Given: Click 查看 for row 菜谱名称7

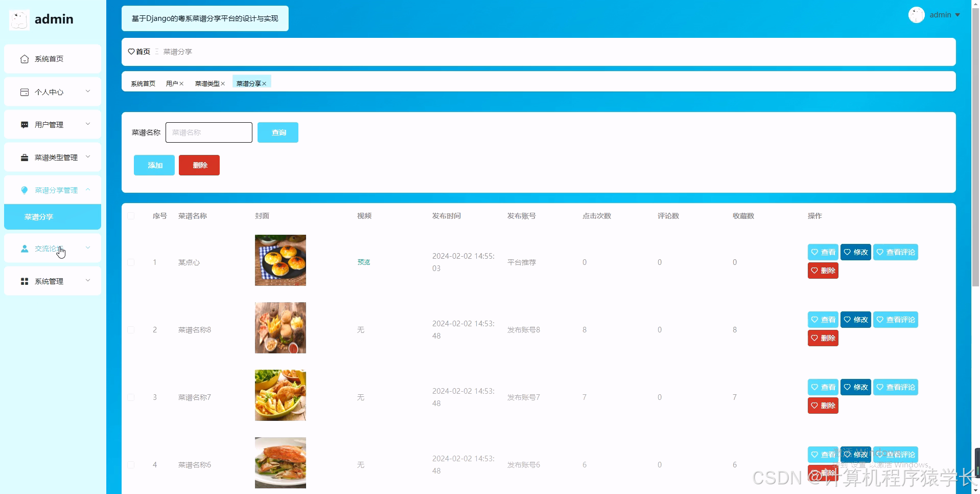Looking at the screenshot, I should click(x=823, y=387).
